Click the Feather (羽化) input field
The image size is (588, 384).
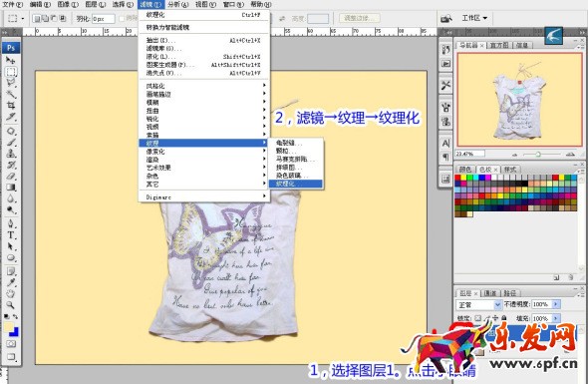click(x=103, y=19)
